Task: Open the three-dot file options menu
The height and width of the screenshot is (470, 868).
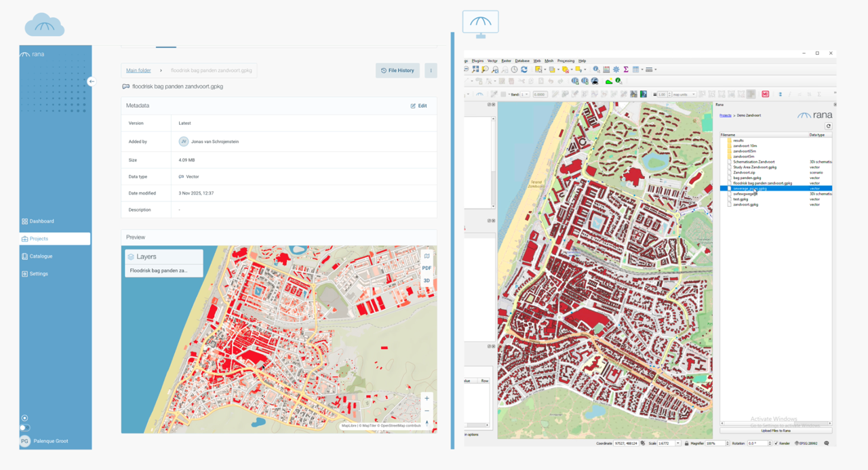Action: point(431,71)
